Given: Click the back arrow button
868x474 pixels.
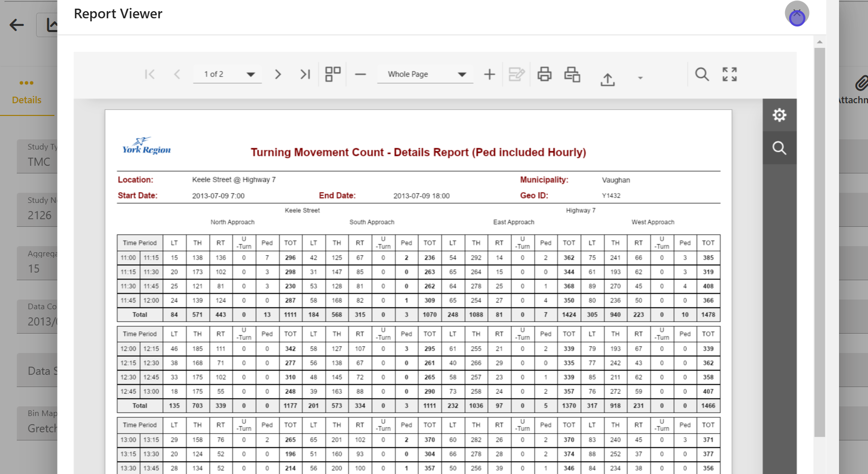Looking at the screenshot, I should [x=17, y=25].
